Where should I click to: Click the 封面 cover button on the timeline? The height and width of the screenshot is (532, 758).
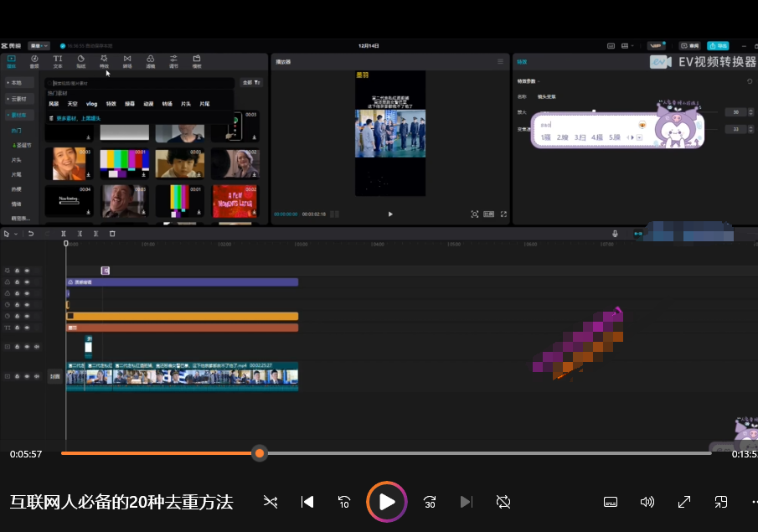[55, 376]
